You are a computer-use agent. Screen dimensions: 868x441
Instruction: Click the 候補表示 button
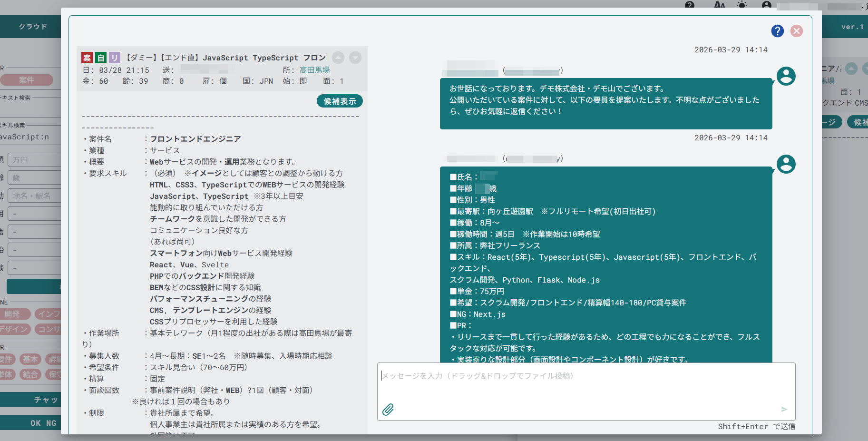click(340, 101)
